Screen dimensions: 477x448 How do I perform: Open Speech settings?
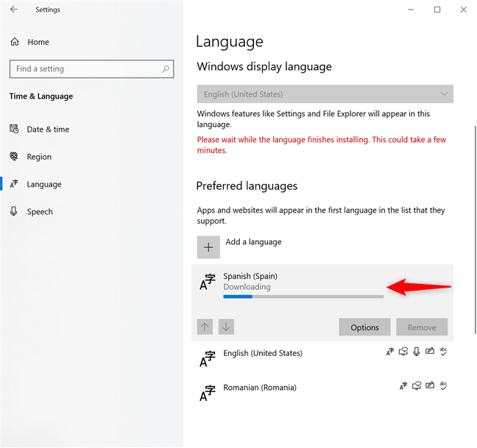click(x=40, y=212)
